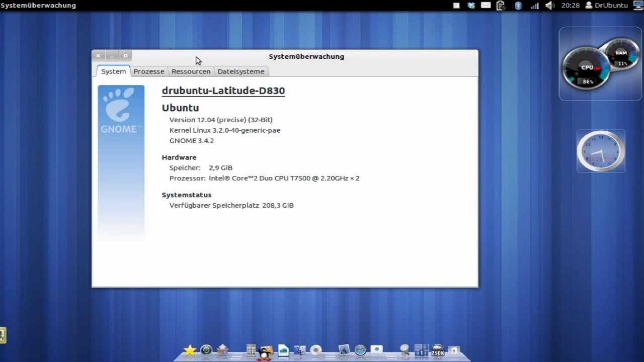Open the trash dock icon
The height and width of the screenshot is (362, 644).
[453, 350]
